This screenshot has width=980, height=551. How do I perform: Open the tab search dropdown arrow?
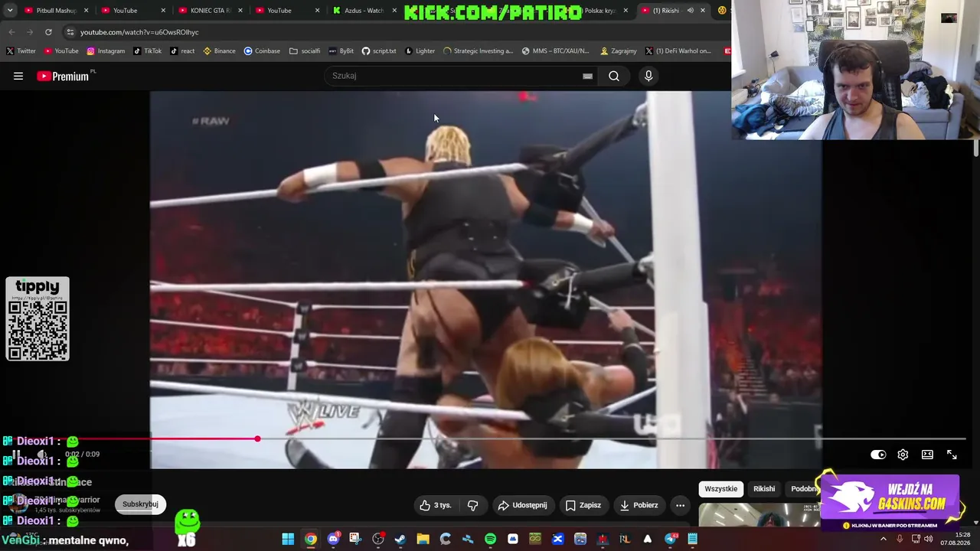click(x=10, y=11)
